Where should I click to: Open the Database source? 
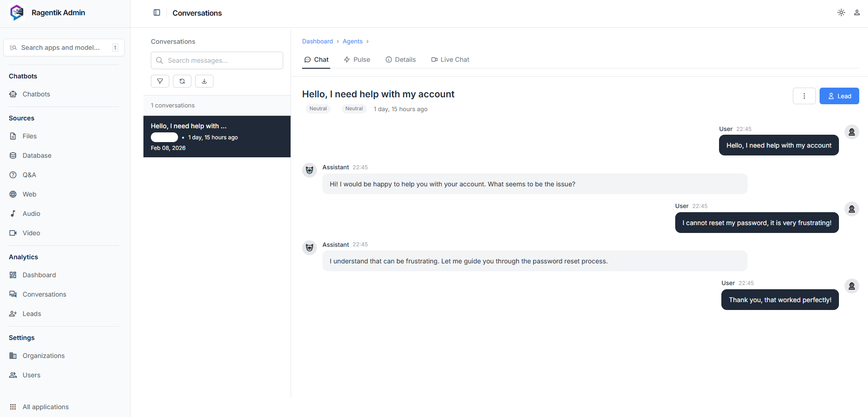point(37,155)
